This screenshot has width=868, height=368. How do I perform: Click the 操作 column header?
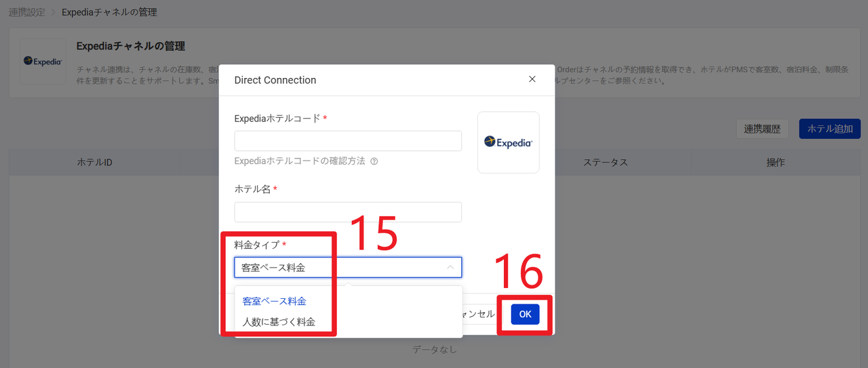click(x=775, y=163)
